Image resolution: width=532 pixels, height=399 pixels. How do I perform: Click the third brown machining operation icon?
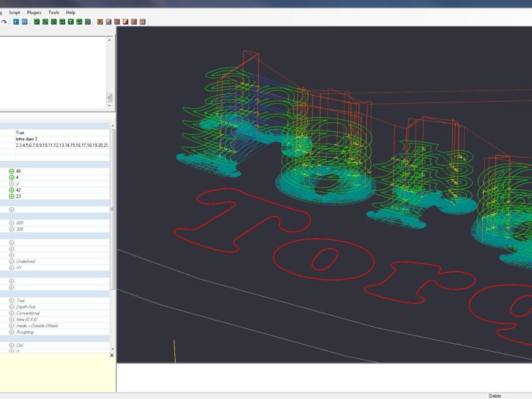[117, 22]
